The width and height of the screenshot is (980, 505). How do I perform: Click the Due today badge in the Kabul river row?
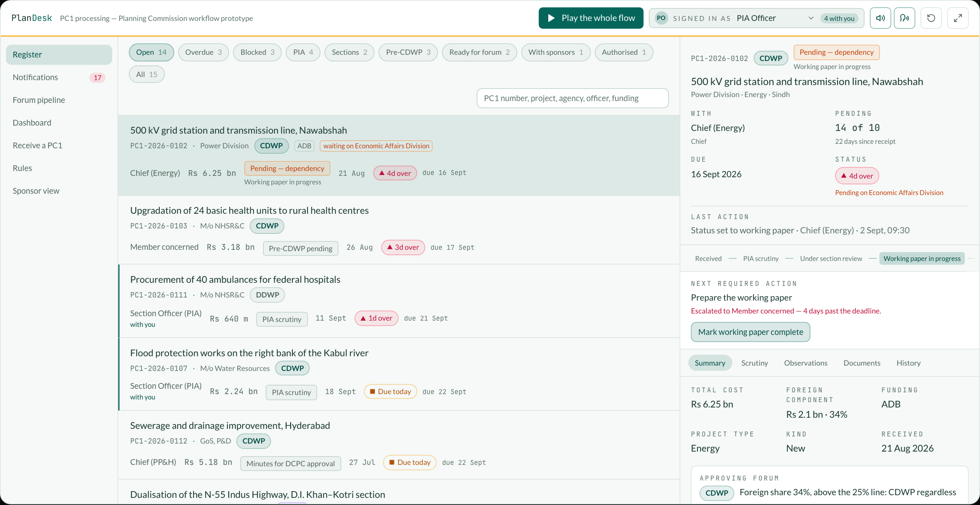390,391
